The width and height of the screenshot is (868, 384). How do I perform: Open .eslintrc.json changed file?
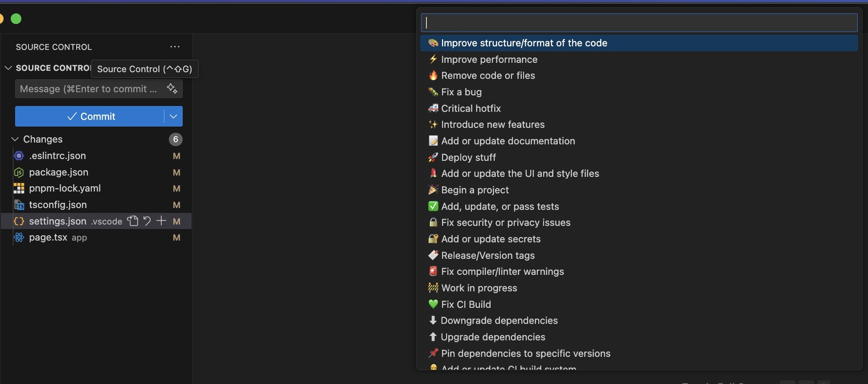coord(96,156)
